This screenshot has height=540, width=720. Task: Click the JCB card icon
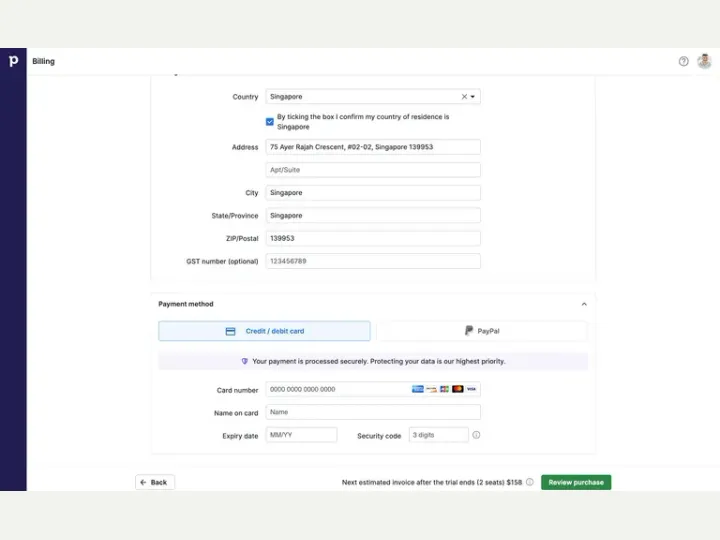click(444, 389)
